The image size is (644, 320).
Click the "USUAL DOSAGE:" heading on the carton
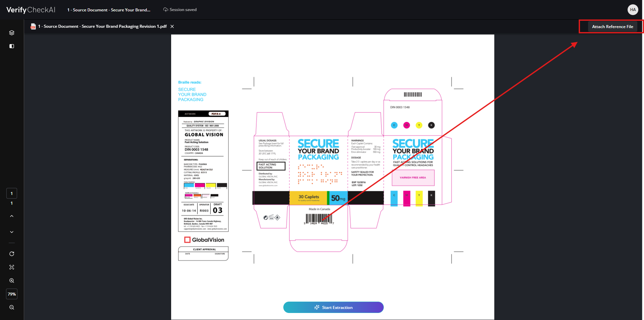click(x=268, y=140)
